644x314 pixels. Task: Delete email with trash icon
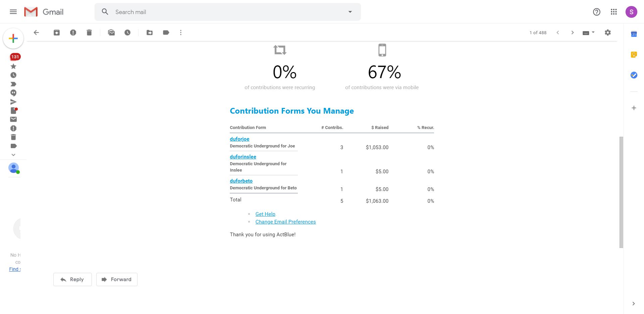pyautogui.click(x=89, y=33)
